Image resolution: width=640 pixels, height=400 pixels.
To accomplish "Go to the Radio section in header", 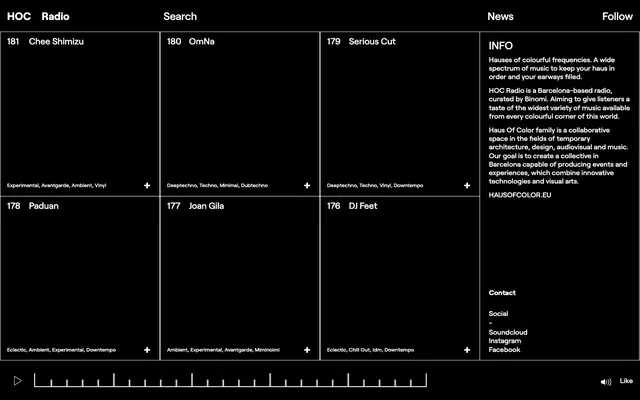I will click(55, 16).
